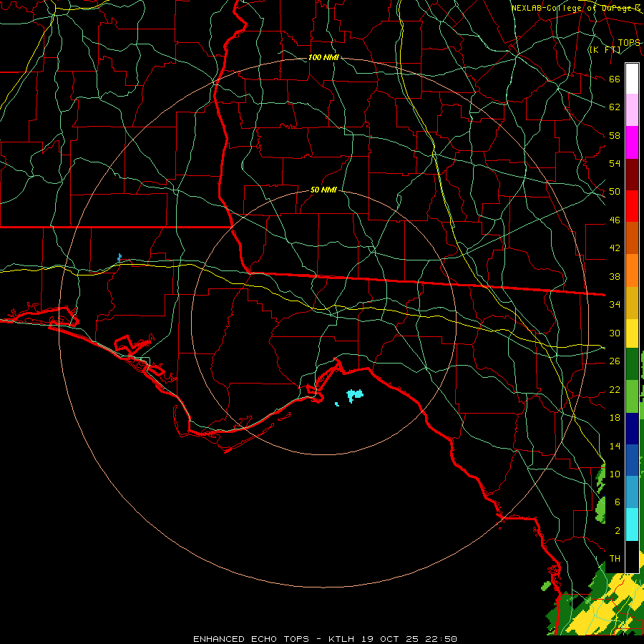
Task: Click the '100 NMI' range ring label
Action: tap(323, 57)
